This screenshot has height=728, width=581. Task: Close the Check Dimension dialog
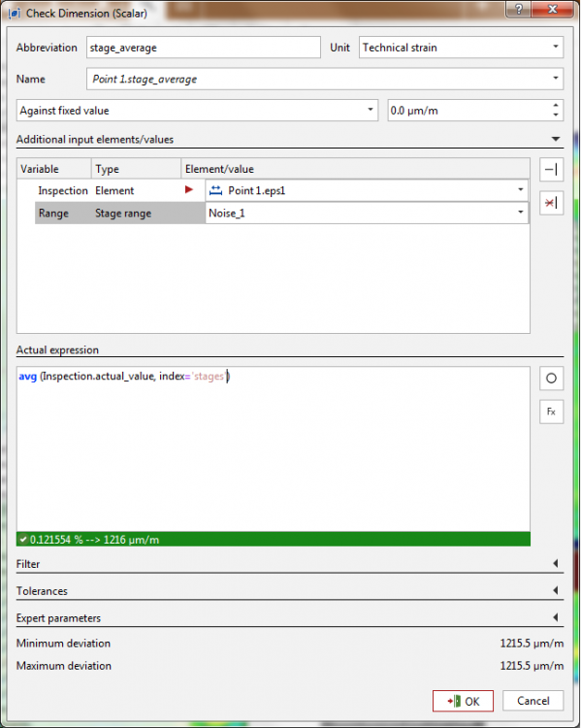[552, 10]
